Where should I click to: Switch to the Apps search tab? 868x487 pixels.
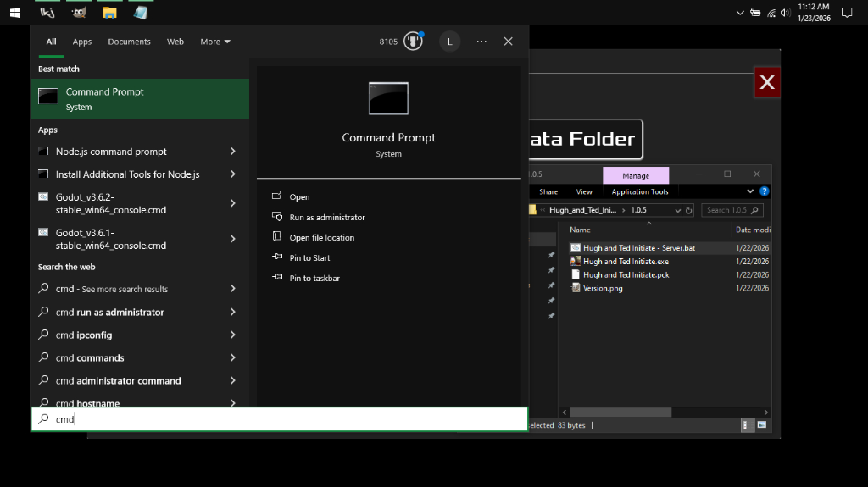click(82, 42)
